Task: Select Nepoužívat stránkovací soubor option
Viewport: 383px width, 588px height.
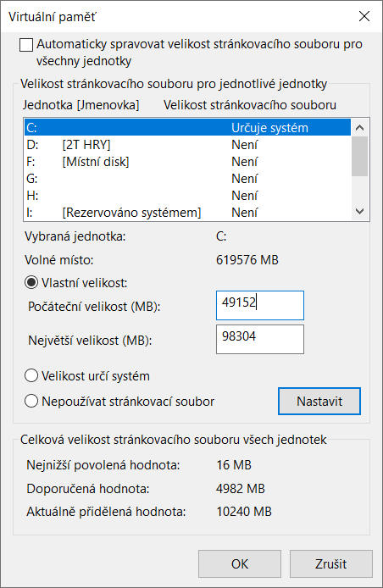Action: pyautogui.click(x=31, y=401)
